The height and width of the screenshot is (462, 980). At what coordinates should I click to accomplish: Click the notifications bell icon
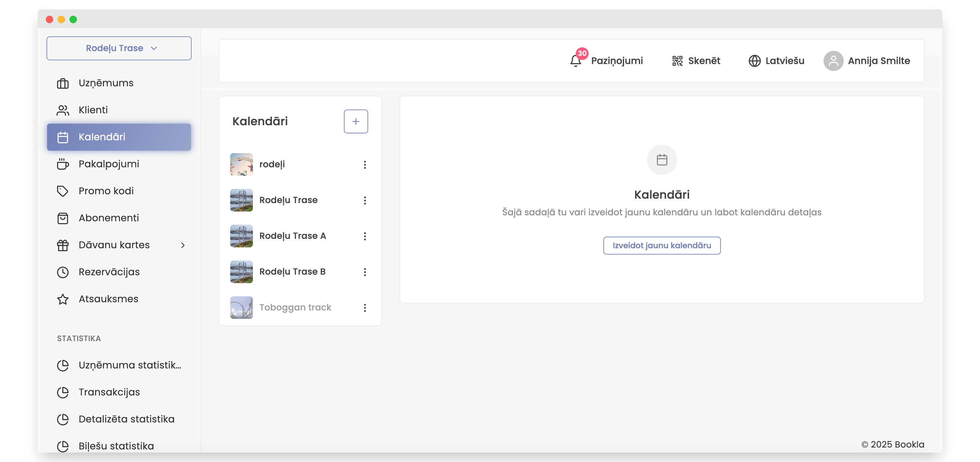tap(575, 61)
